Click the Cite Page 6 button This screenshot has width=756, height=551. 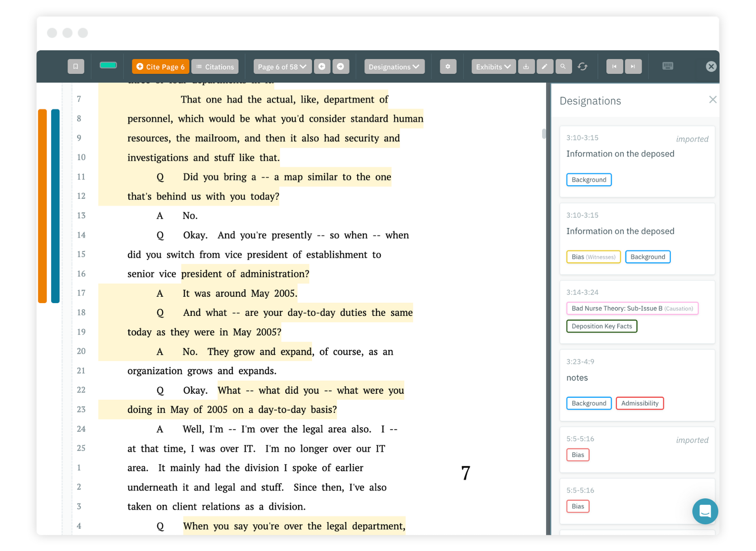(160, 66)
